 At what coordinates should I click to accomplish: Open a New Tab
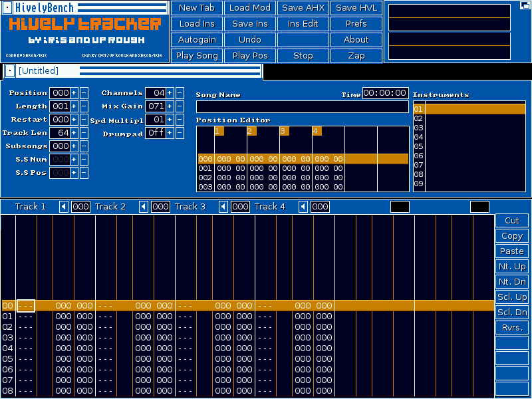(197, 8)
